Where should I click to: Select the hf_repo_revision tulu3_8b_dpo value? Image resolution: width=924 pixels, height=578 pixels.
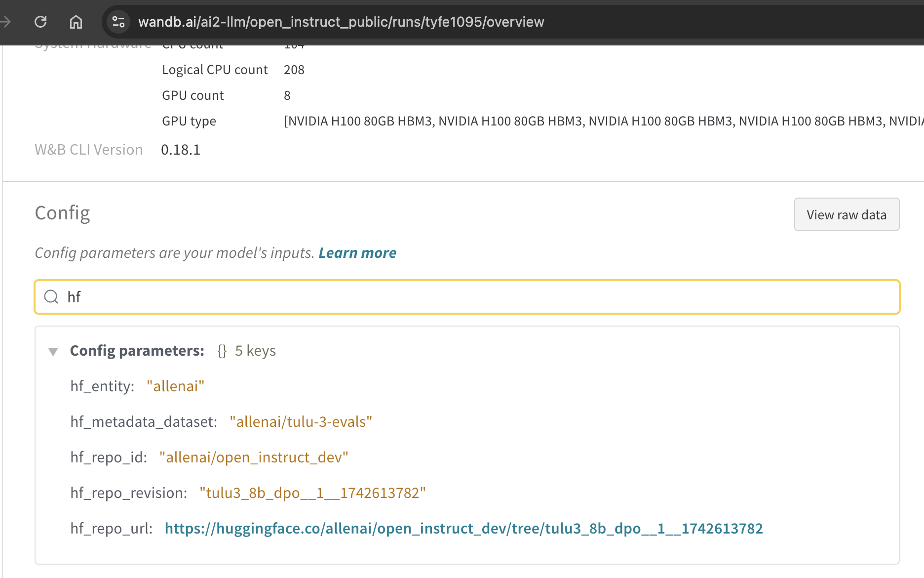click(312, 493)
